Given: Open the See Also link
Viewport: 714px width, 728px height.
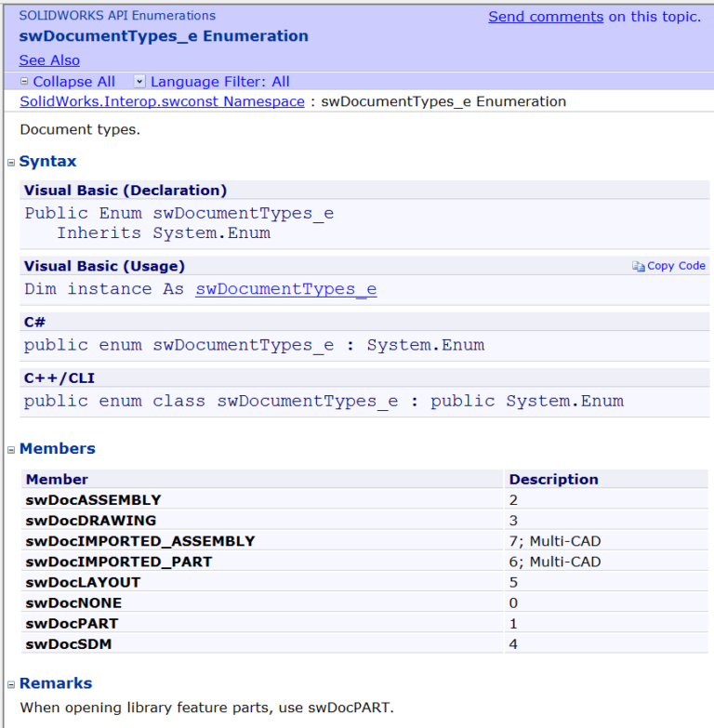Looking at the screenshot, I should [x=49, y=60].
